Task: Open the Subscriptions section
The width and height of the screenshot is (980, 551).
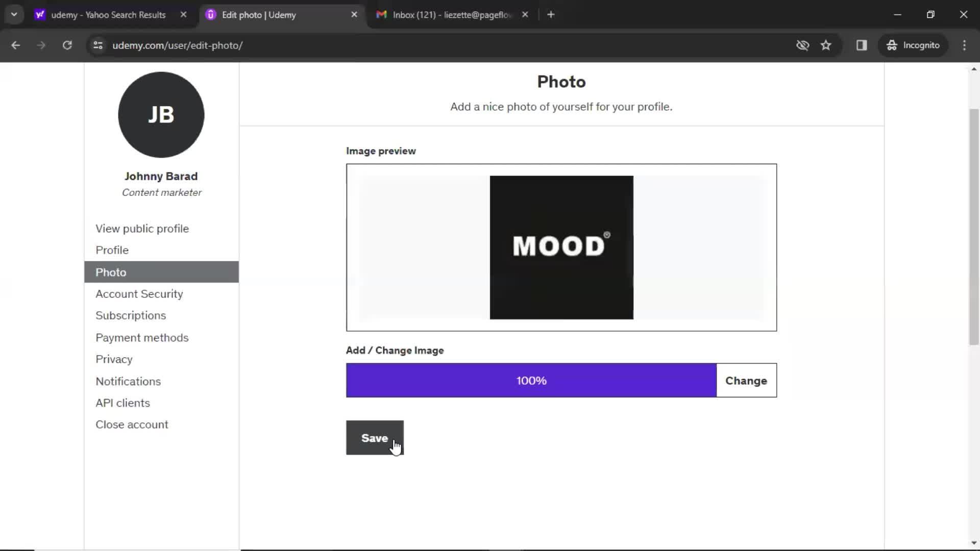Action: (x=131, y=315)
